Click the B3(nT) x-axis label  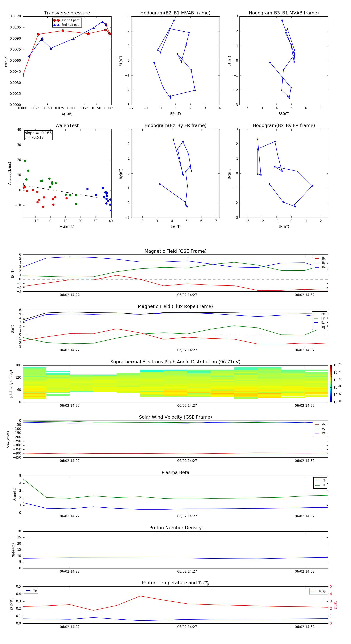pos(284,114)
